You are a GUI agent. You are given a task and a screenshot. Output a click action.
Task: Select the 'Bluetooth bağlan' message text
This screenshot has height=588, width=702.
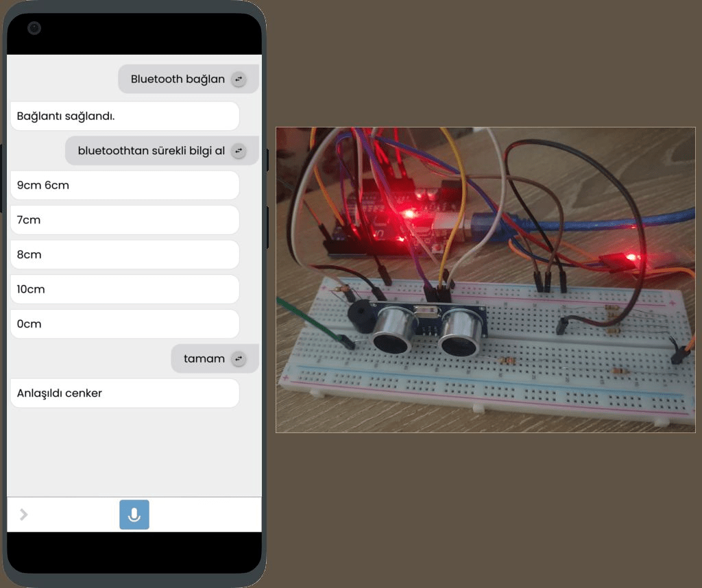(178, 79)
